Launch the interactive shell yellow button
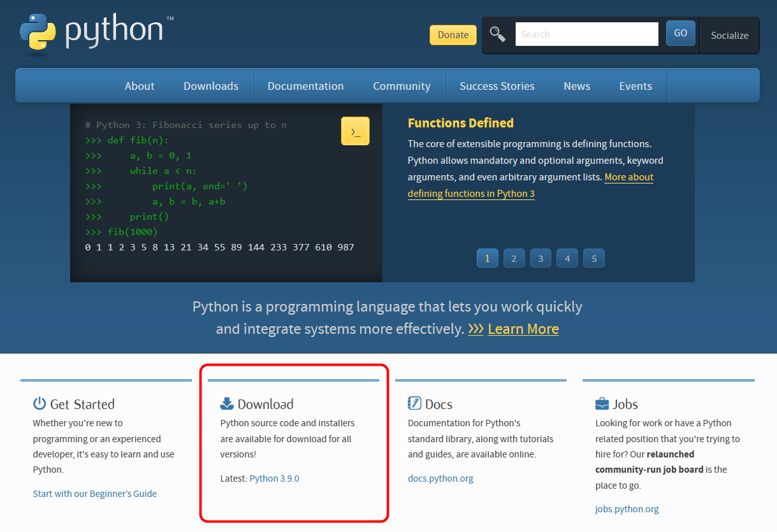777x532 pixels. (355, 131)
